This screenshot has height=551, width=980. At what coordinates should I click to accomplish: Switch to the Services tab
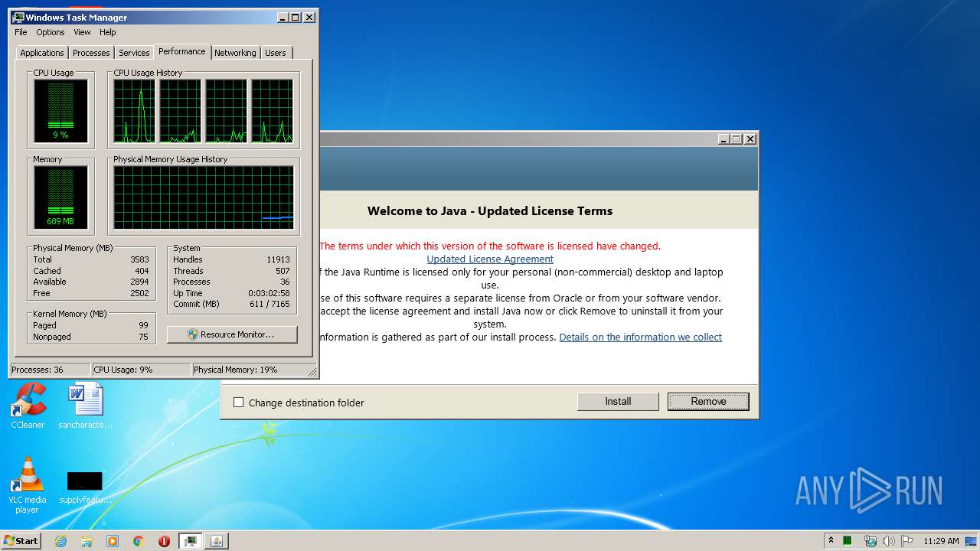click(134, 53)
